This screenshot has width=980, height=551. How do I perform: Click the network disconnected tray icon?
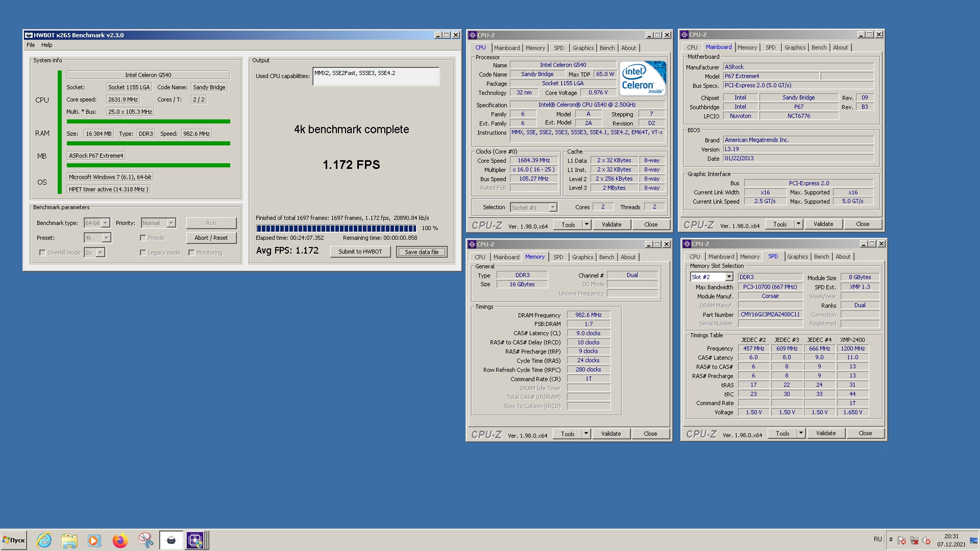[x=914, y=540]
